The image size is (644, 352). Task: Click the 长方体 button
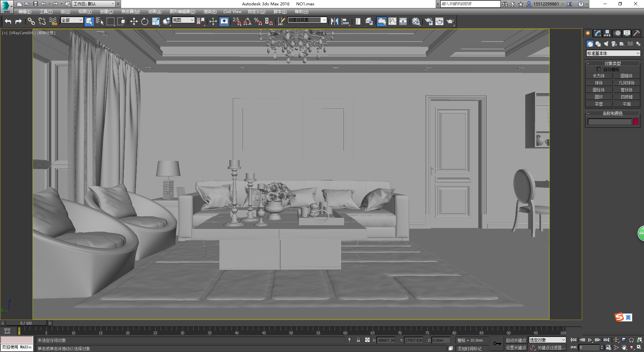point(599,76)
